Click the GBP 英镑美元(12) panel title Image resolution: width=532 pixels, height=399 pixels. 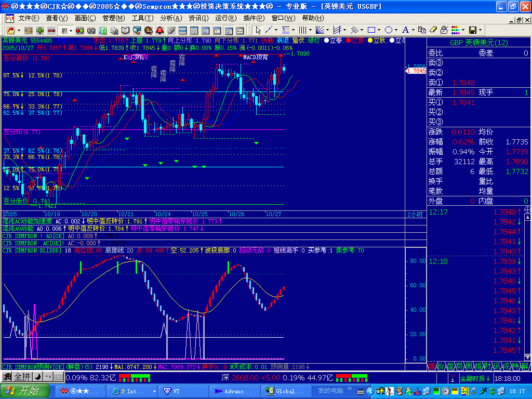point(478,43)
